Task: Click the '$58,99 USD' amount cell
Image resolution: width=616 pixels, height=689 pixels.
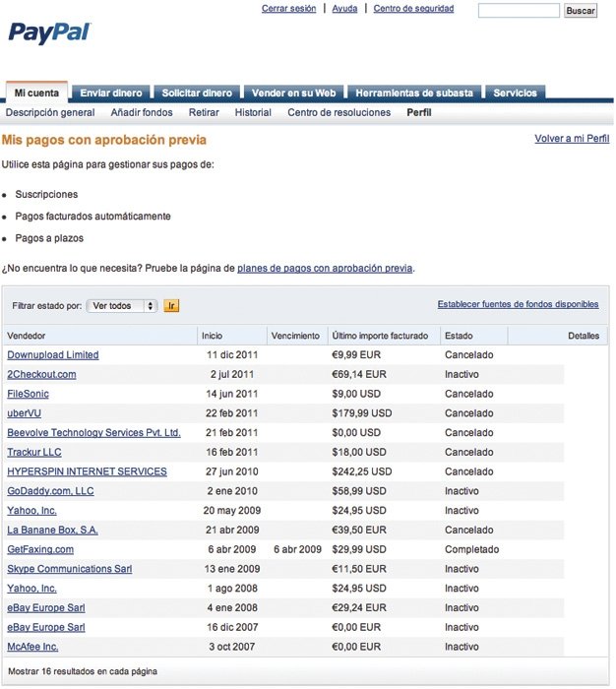Action: [x=359, y=491]
